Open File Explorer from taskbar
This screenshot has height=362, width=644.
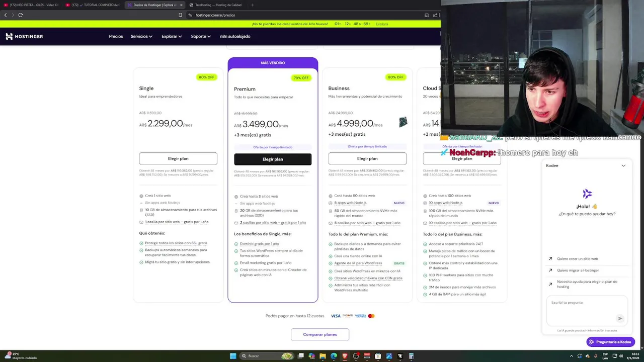(323, 356)
